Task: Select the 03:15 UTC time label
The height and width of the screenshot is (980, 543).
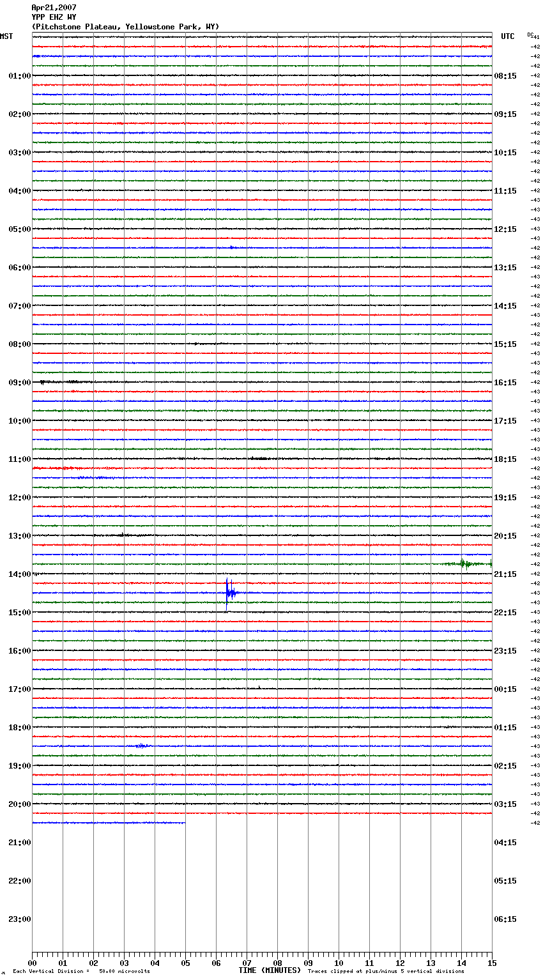Action: click(505, 804)
